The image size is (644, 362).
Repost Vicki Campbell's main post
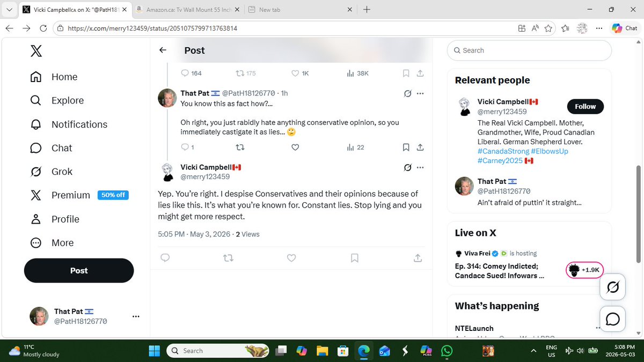tap(228, 258)
